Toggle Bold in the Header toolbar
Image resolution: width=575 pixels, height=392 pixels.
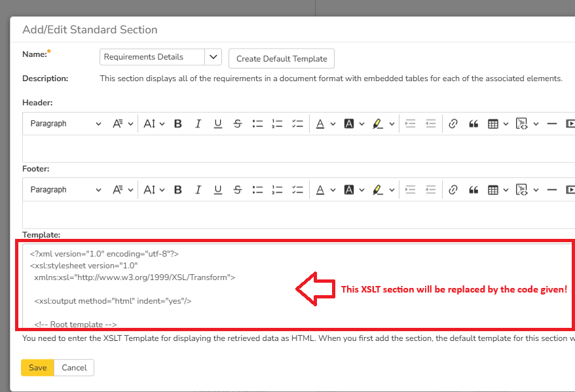178,124
